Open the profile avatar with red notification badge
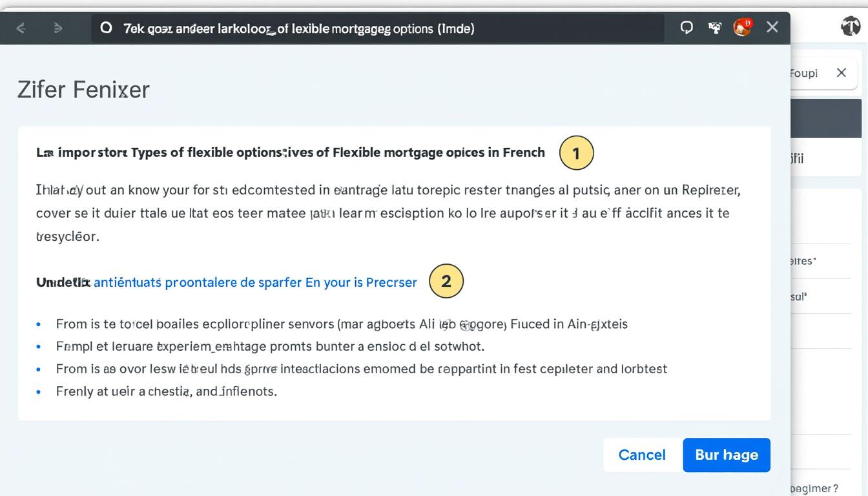The image size is (868, 496). 743,27
